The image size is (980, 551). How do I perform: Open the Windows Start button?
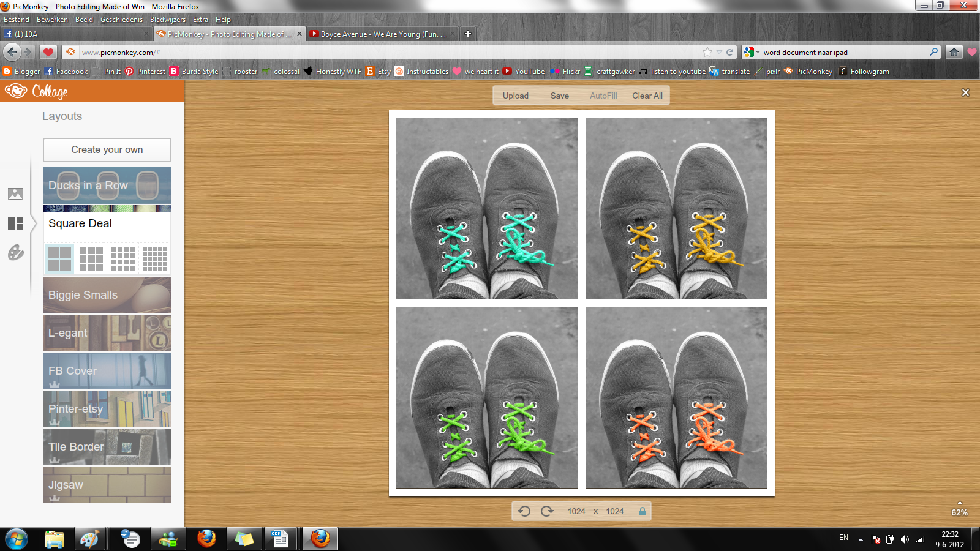16,539
